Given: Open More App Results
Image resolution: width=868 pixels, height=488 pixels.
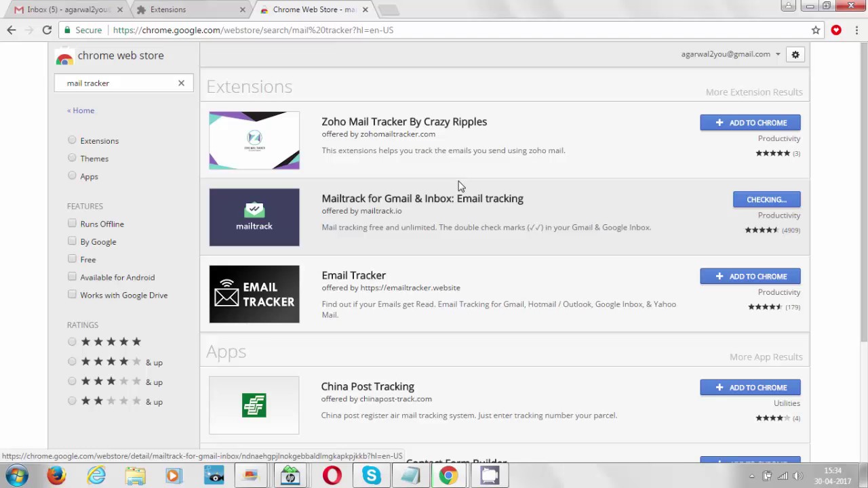Looking at the screenshot, I should click(766, 357).
